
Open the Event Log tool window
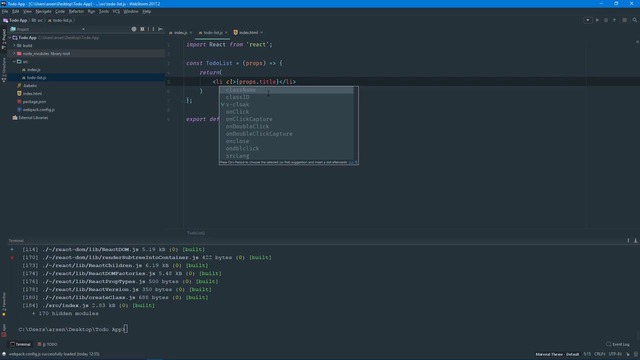coord(618,344)
